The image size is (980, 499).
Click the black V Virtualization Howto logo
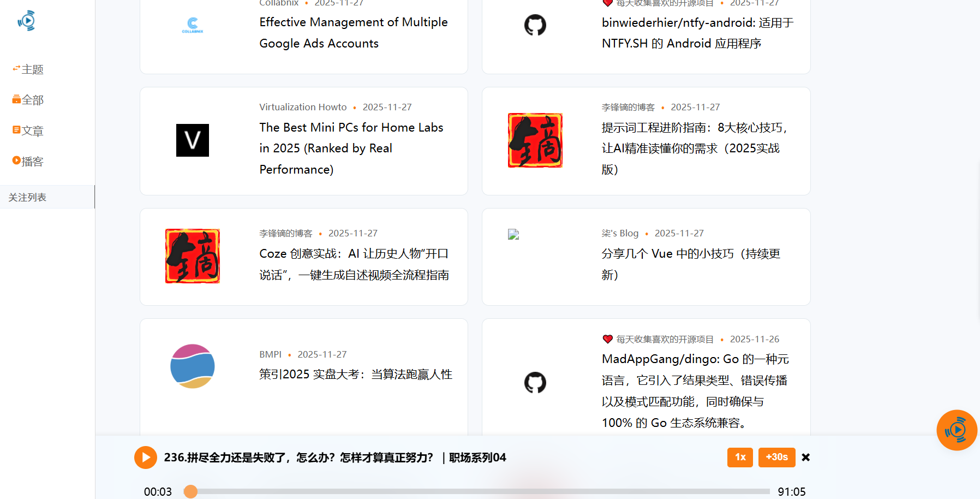[x=193, y=140]
